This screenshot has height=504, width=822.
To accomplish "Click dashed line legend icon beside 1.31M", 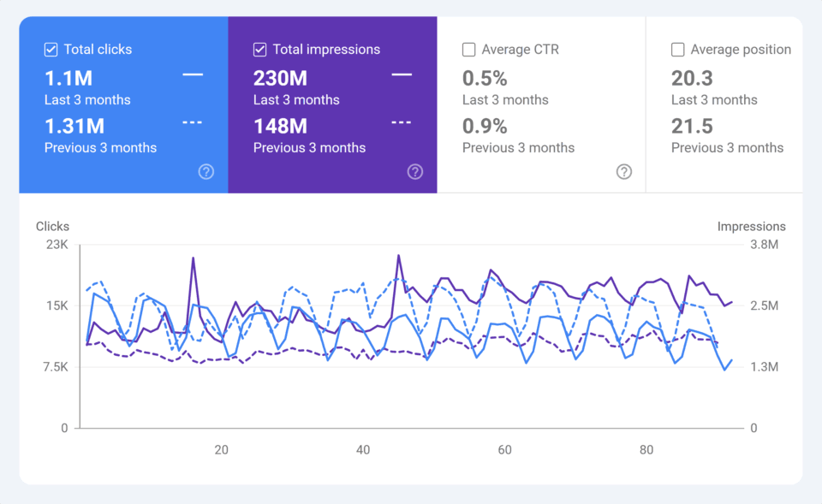I will pyautogui.click(x=193, y=123).
